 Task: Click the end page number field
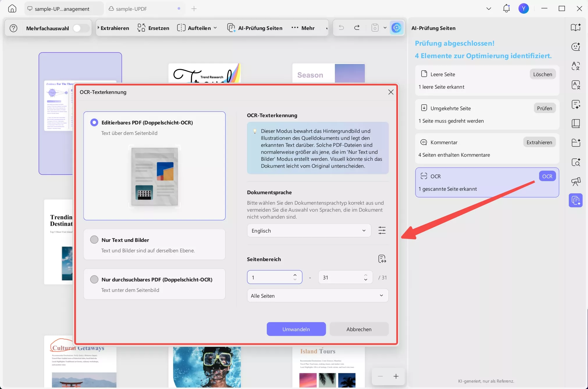coord(340,277)
